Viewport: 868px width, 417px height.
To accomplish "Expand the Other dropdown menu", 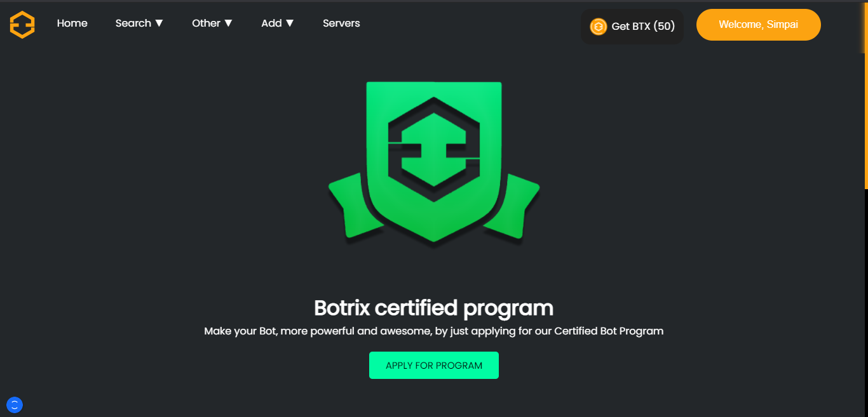I will click(x=212, y=23).
